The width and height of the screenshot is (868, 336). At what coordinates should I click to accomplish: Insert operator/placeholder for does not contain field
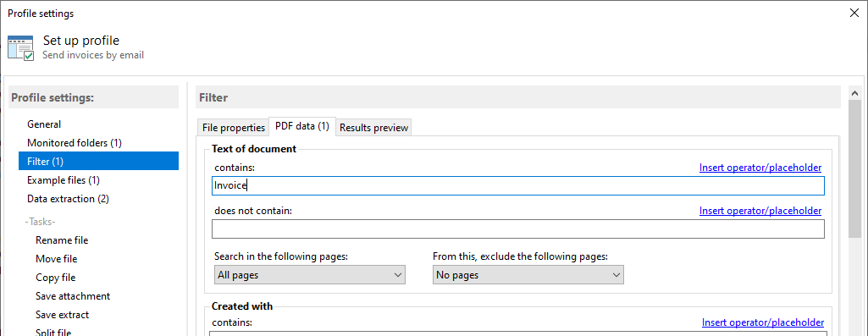760,211
